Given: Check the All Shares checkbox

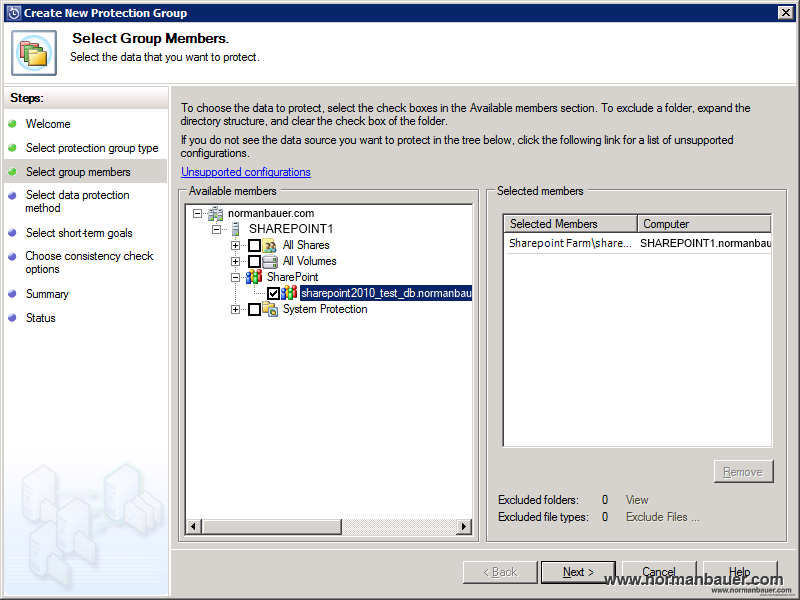Looking at the screenshot, I should (254, 245).
